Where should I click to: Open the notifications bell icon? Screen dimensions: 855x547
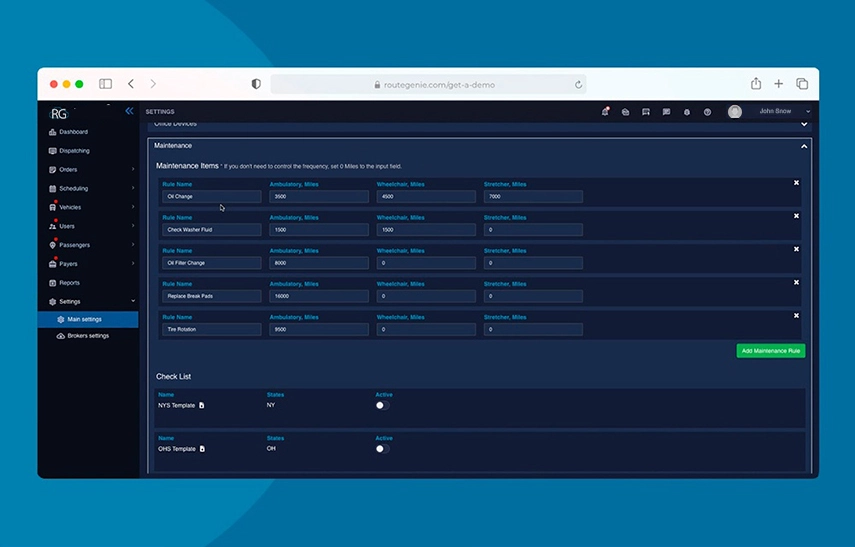pyautogui.click(x=605, y=111)
